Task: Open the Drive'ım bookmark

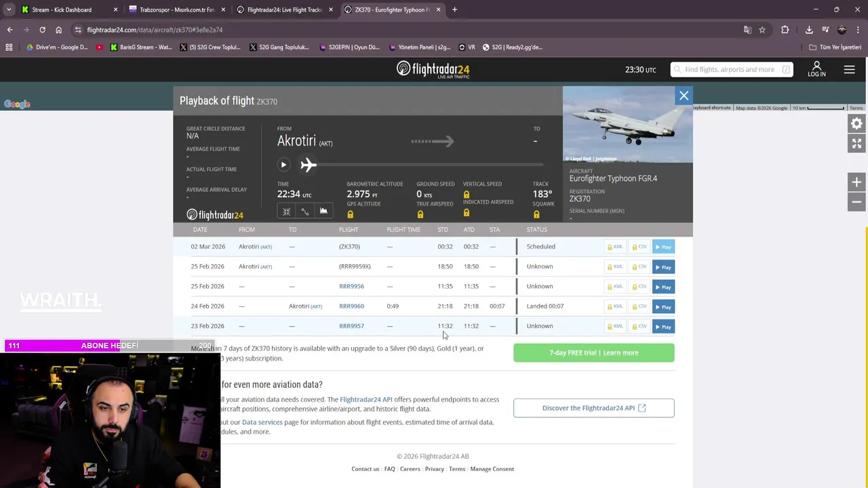Action: (x=57, y=47)
